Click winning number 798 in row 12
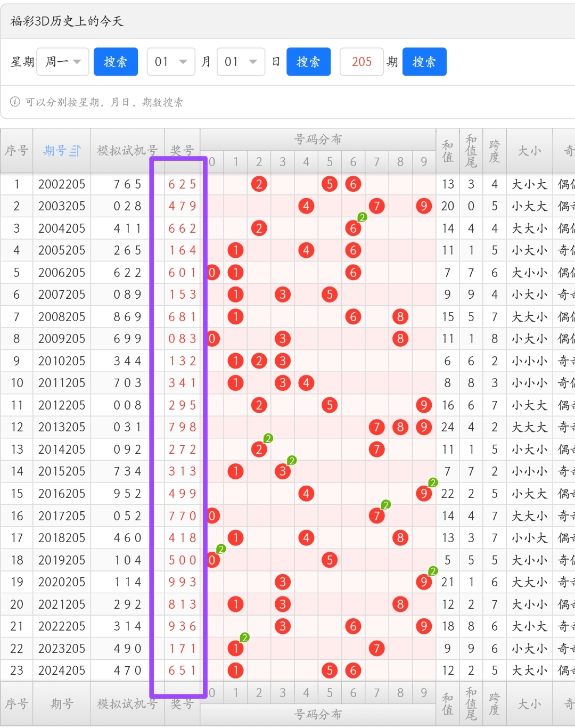The width and height of the screenshot is (575, 728). tap(182, 427)
